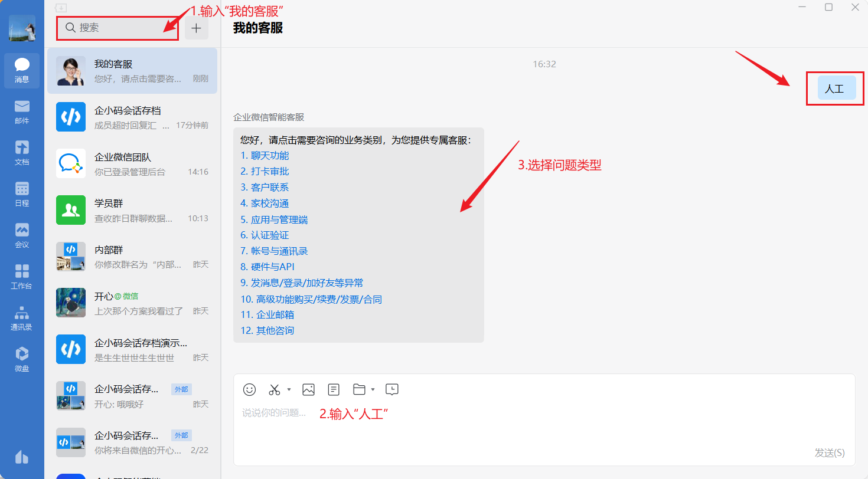Click the 我的客服 agent avatar
Image resolution: width=868 pixels, height=479 pixels.
coord(71,71)
